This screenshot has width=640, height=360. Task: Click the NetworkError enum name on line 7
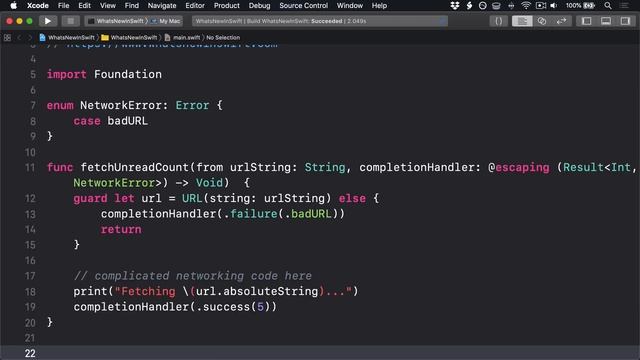121,105
